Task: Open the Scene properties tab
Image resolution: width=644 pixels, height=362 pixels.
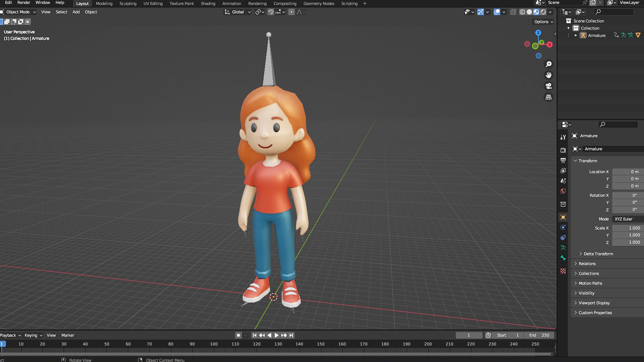Action: coord(563,181)
